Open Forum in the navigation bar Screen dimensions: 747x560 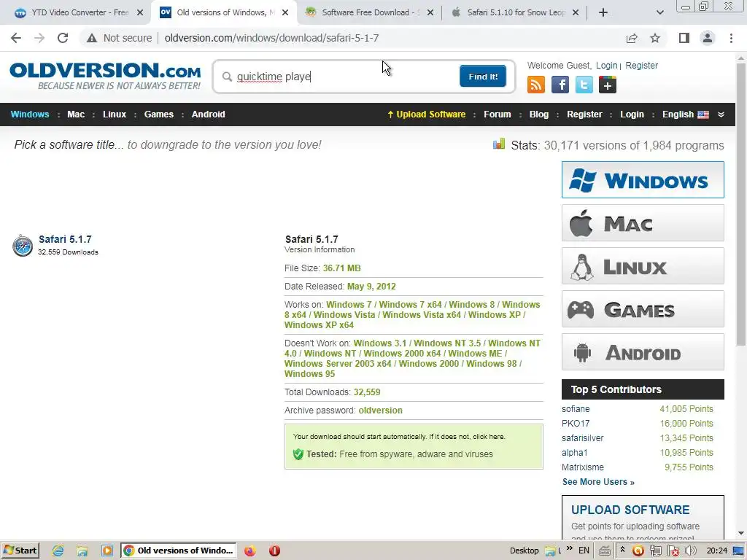(497, 114)
